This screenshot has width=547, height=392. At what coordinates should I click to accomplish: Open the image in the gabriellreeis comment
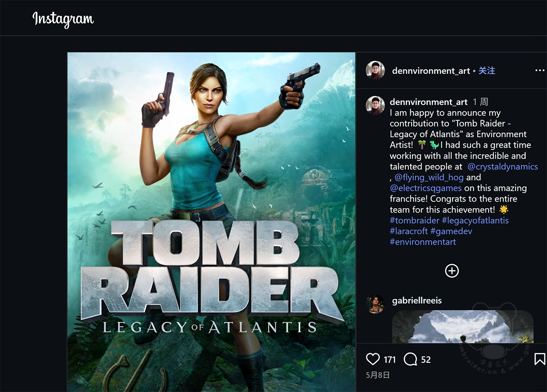[x=463, y=327]
